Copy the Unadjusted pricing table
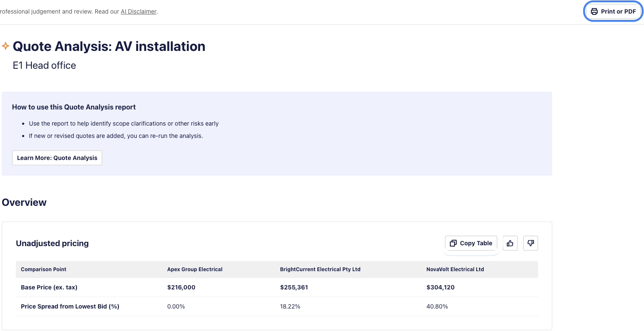 tap(471, 243)
